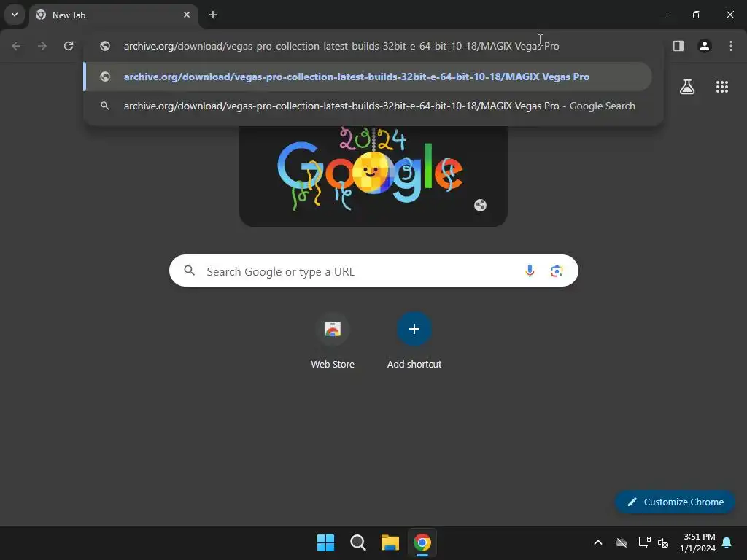This screenshot has width=747, height=560.
Task: Click the browser forward arrow
Action: [42, 46]
